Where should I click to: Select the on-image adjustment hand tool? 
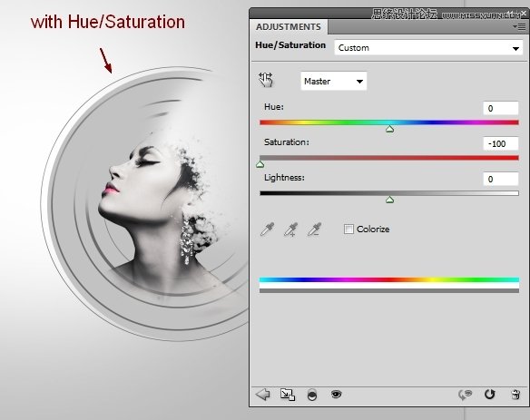pos(266,80)
